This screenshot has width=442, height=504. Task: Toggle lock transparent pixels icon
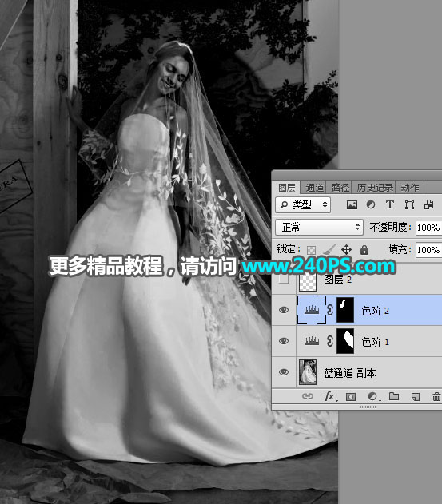pyautogui.click(x=311, y=250)
